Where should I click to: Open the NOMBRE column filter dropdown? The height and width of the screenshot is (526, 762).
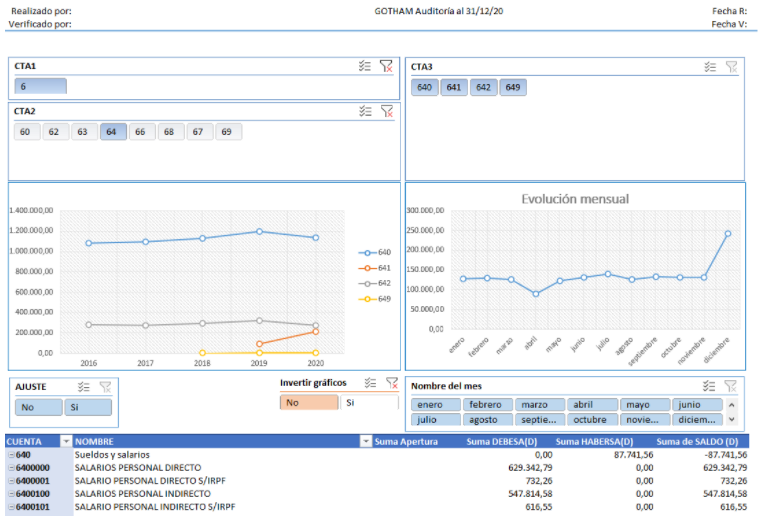pos(365,441)
